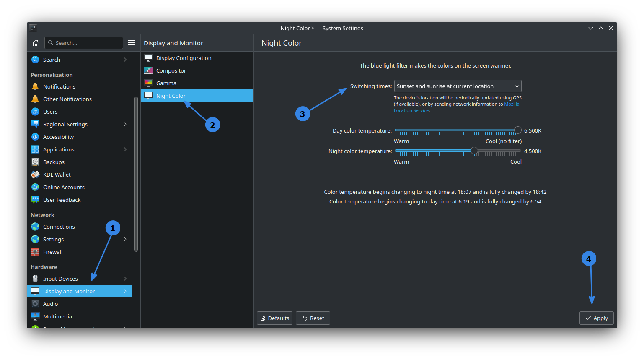
Task: Click the Display Configuration monitor icon
Action: (x=148, y=58)
